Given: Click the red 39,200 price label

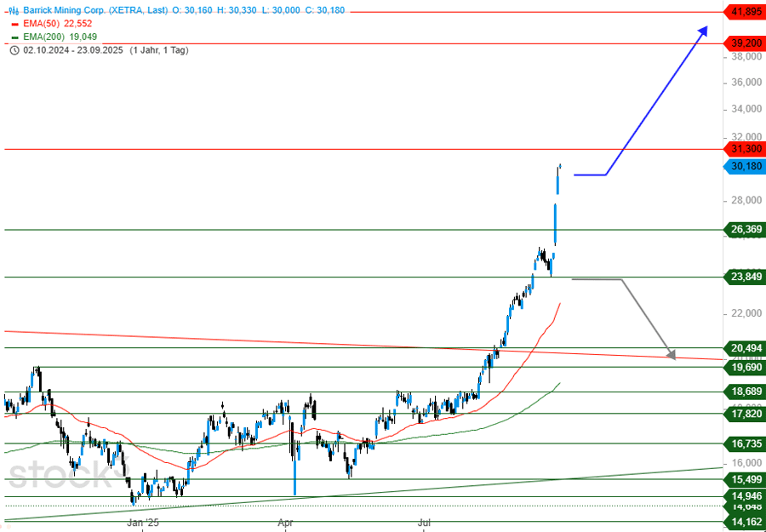Looking at the screenshot, I should tap(745, 43).
